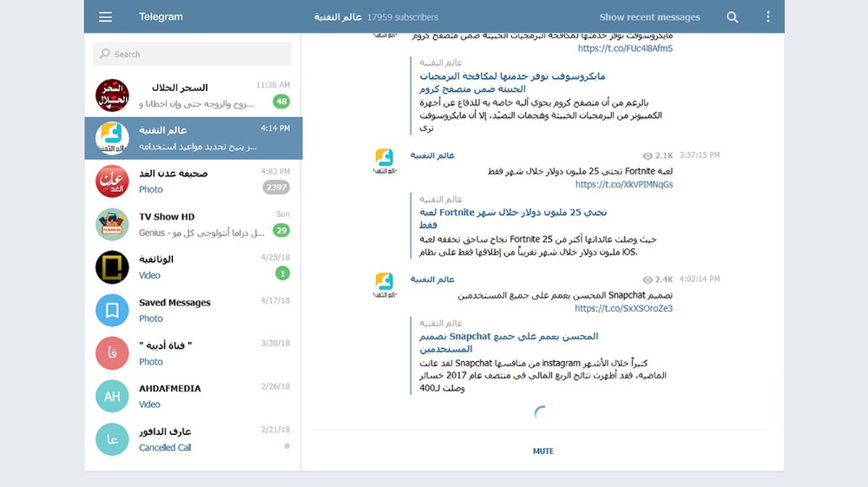Click the TV Show HD avatar
Viewport: 868px width, 487px height.
point(112,224)
